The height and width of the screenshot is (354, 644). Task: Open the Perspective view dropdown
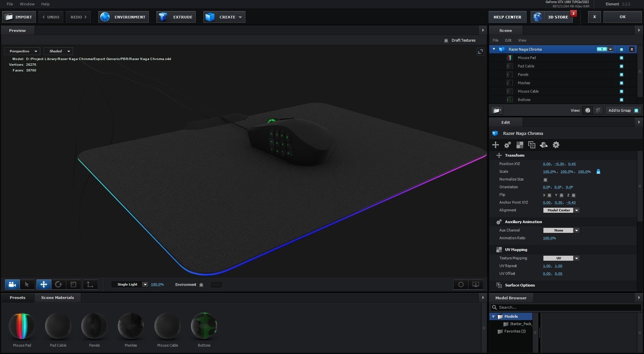[x=22, y=51]
